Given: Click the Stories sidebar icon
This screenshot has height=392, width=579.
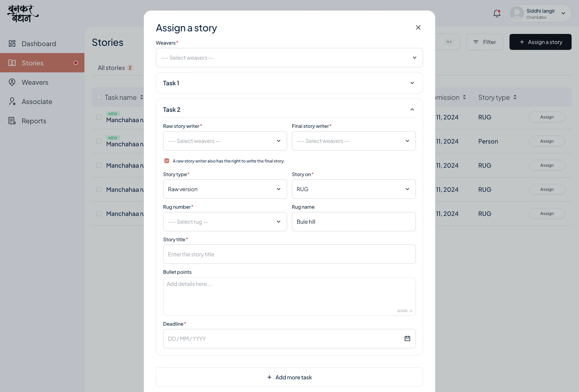Looking at the screenshot, I should 12,63.
